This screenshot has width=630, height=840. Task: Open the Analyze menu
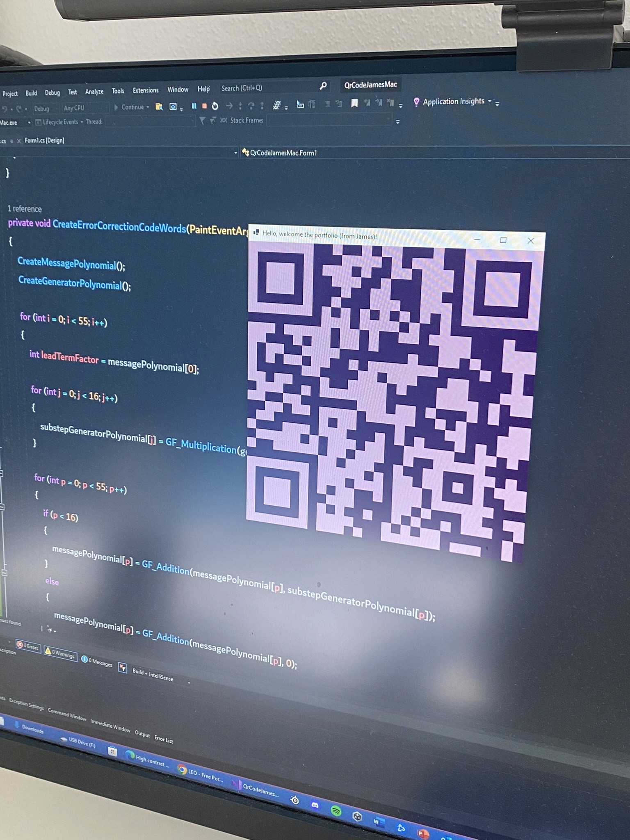click(x=94, y=92)
